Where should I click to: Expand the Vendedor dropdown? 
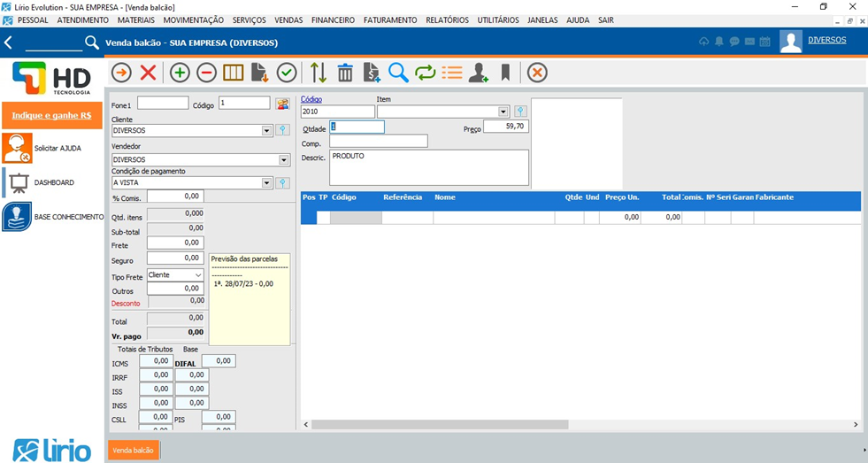tap(284, 160)
